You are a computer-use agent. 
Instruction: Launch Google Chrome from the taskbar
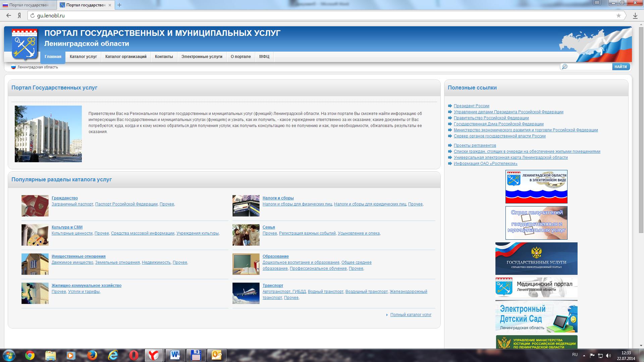30,355
